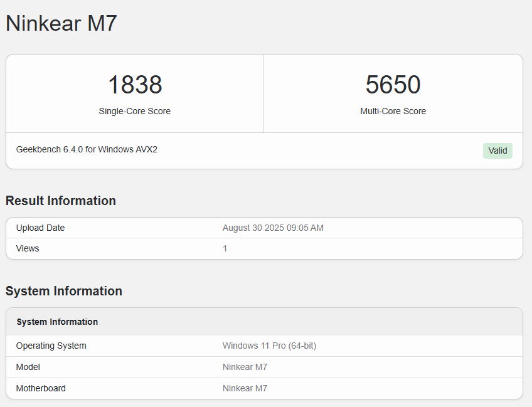Click the Ninkear M7 value in Model row
Screen dimensions: 532x407
coord(245,367)
